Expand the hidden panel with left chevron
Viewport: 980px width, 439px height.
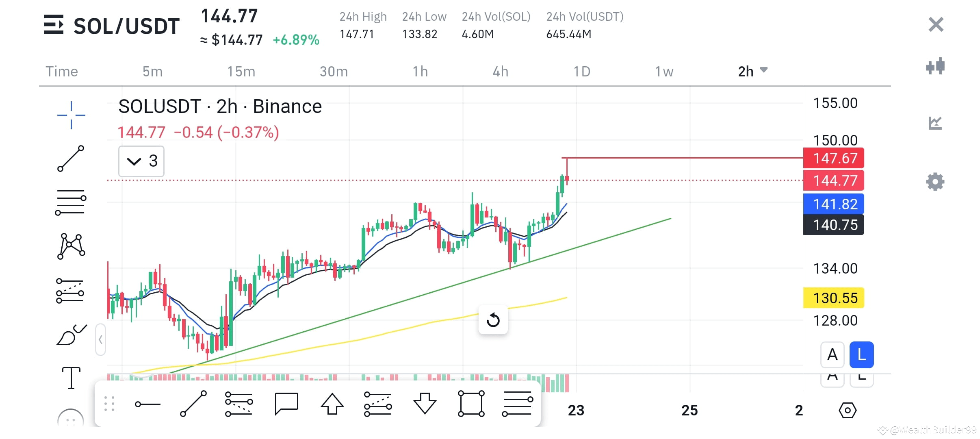pyautogui.click(x=100, y=340)
